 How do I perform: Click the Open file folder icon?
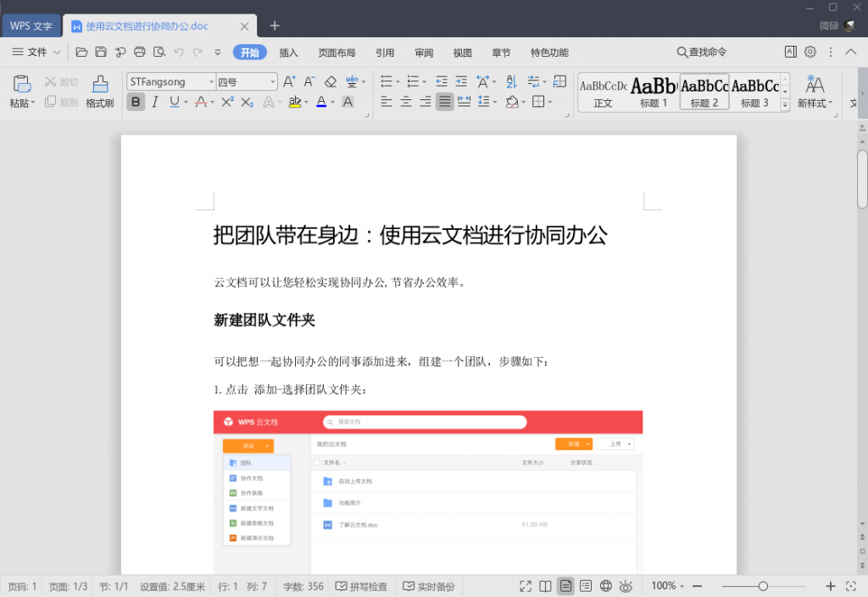81,52
